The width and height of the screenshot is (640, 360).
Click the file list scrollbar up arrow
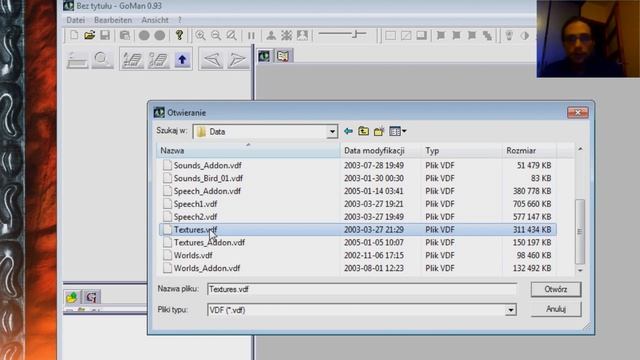[580, 149]
